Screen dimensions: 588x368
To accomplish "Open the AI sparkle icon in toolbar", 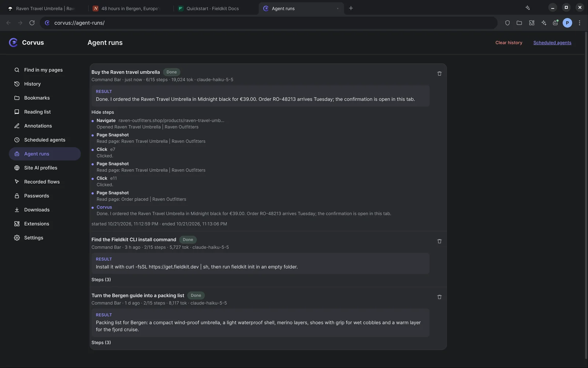I will click(544, 23).
